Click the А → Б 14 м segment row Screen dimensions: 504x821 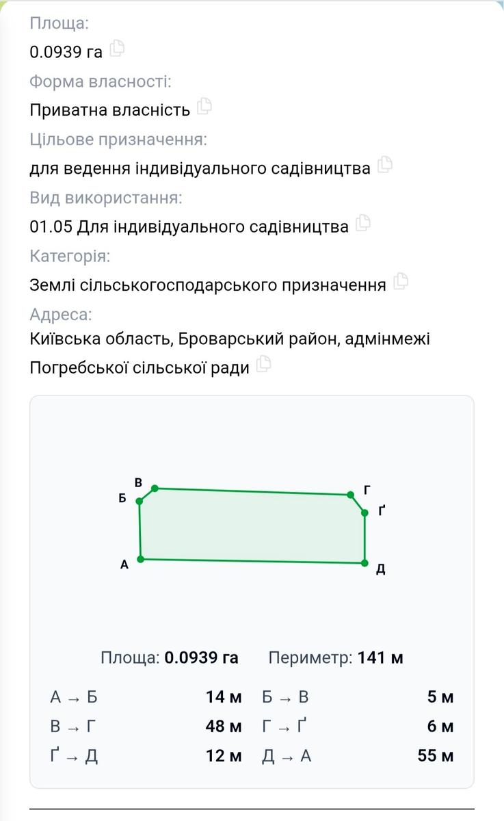tap(146, 697)
